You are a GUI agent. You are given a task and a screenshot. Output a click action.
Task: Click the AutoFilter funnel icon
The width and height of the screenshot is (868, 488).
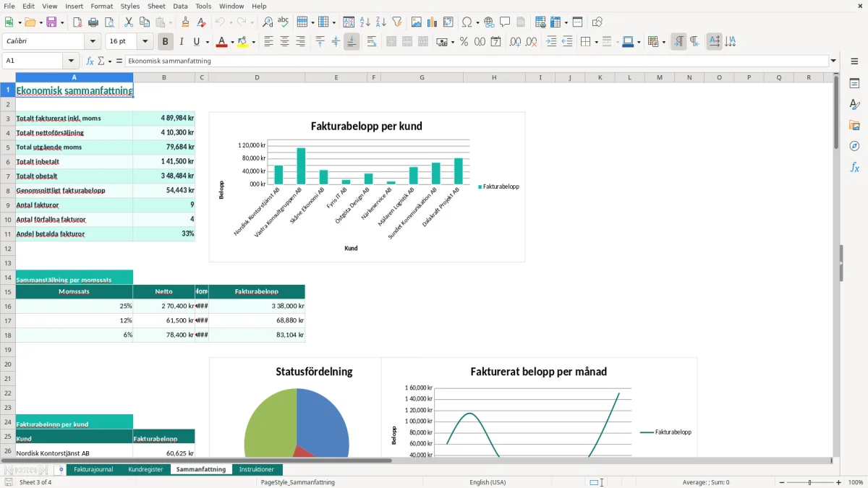pyautogui.click(x=396, y=22)
